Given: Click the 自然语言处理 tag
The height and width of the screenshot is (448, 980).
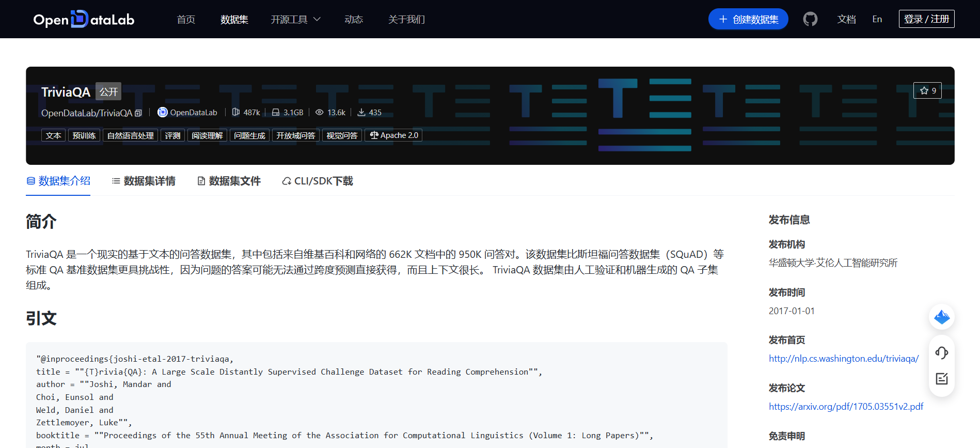Looking at the screenshot, I should coord(130,135).
